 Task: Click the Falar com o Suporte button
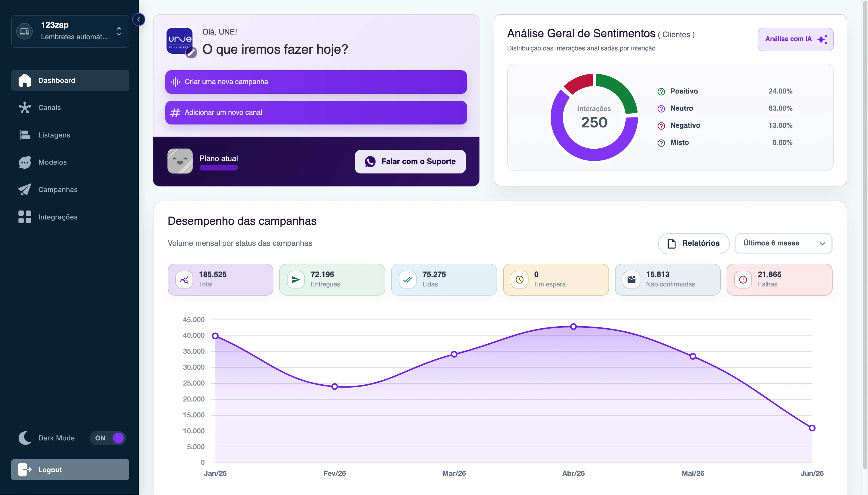tap(410, 161)
